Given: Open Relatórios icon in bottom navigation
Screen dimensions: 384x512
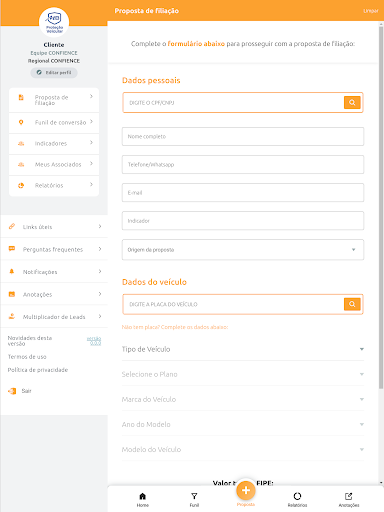Looking at the screenshot, I should click(297, 500).
